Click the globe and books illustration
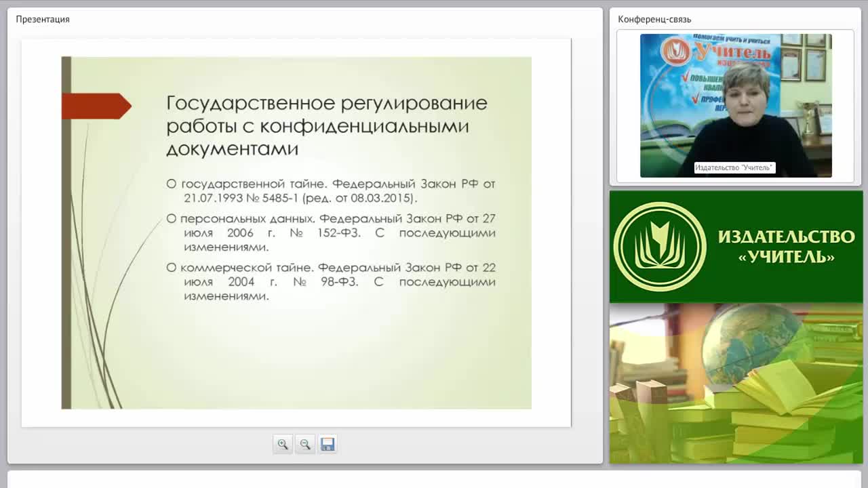This screenshot has height=488, width=868. point(736,384)
